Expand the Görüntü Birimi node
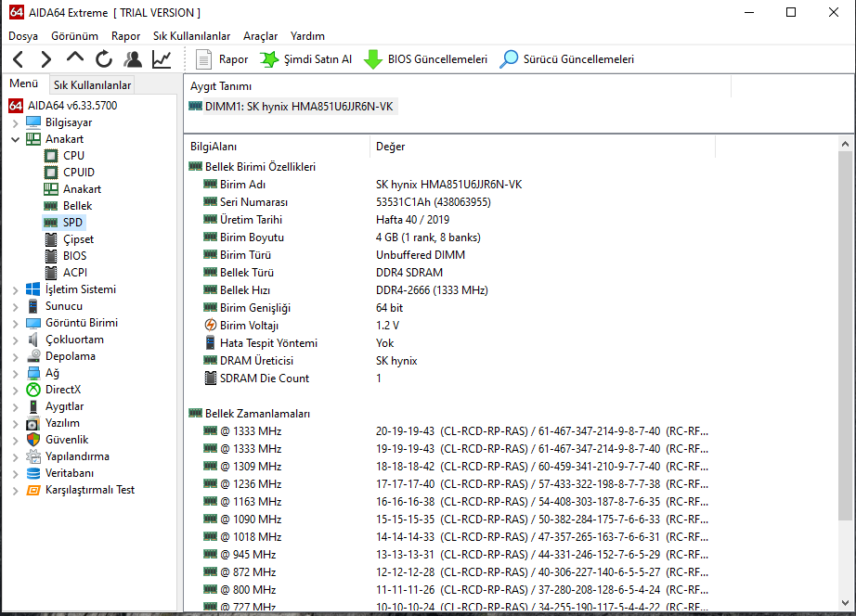Viewport: 856px width, 616px height. point(15,324)
